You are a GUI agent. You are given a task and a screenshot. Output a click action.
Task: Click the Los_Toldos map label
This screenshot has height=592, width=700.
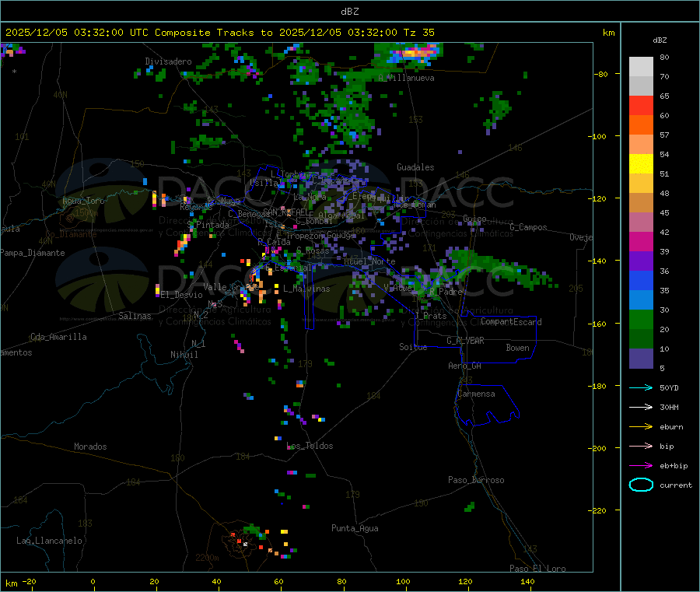coord(310,446)
